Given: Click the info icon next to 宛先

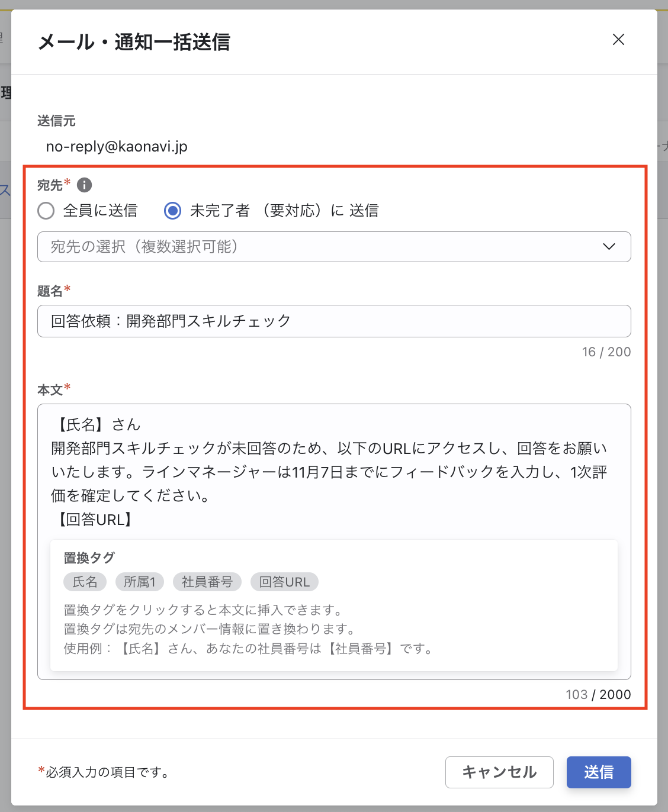Looking at the screenshot, I should [85, 185].
